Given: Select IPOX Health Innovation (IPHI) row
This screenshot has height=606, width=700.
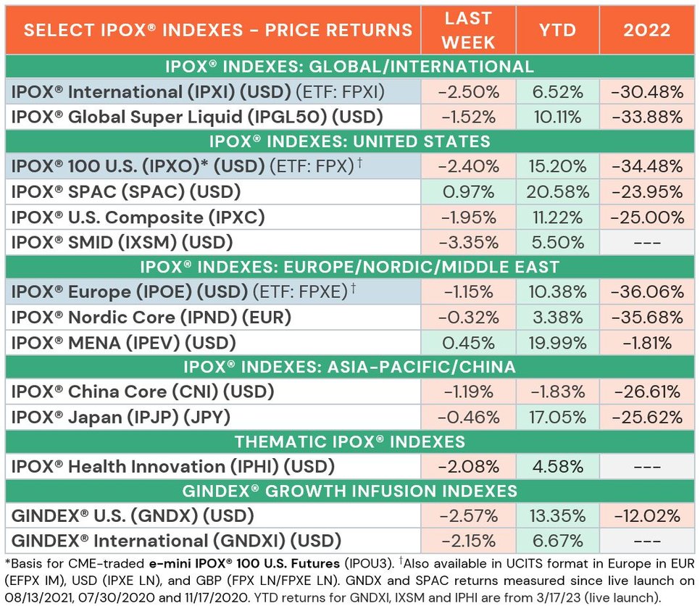Looking at the screenshot, I should [x=350, y=467].
